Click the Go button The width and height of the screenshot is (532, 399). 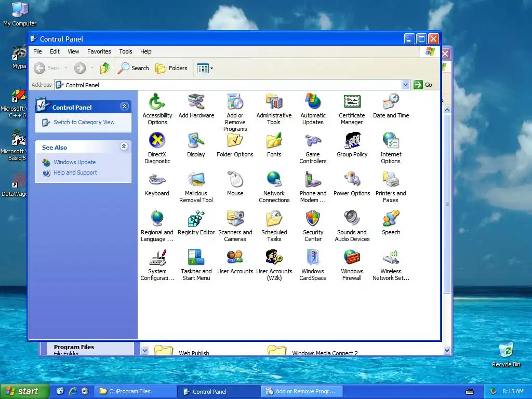(423, 85)
